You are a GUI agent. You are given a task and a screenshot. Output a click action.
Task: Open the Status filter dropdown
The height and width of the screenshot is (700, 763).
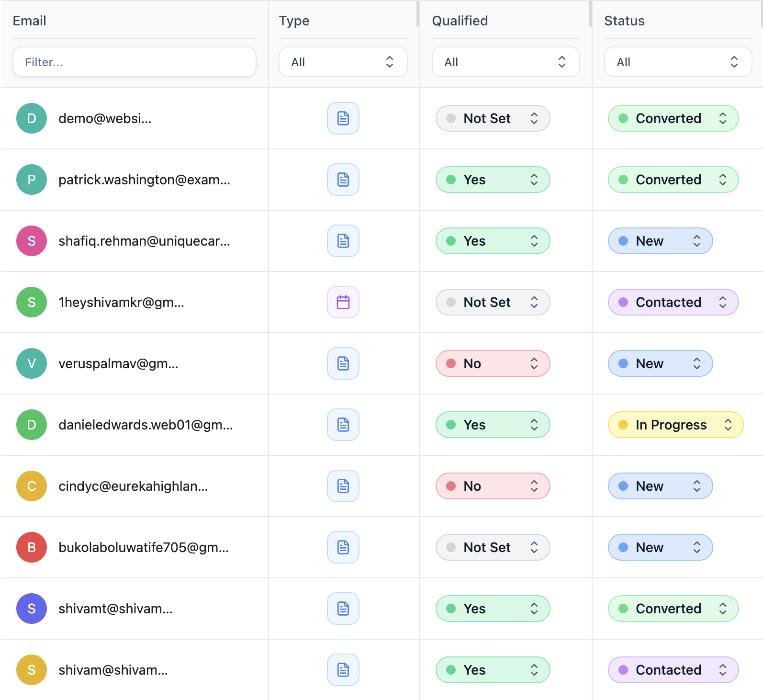pyautogui.click(x=678, y=62)
